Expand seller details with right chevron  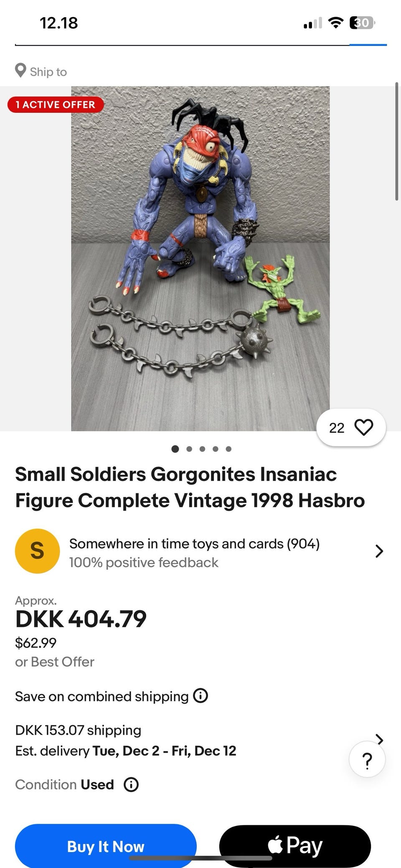click(x=379, y=551)
